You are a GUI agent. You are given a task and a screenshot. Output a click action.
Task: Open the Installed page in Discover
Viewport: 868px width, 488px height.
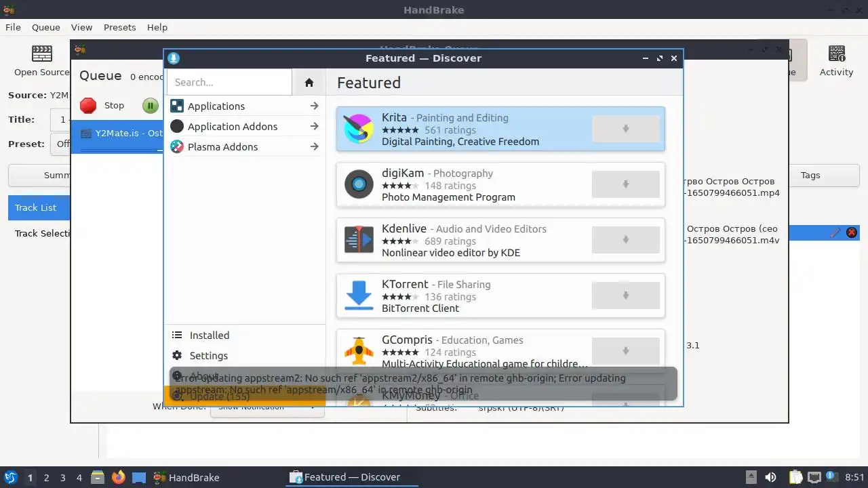click(x=245, y=335)
